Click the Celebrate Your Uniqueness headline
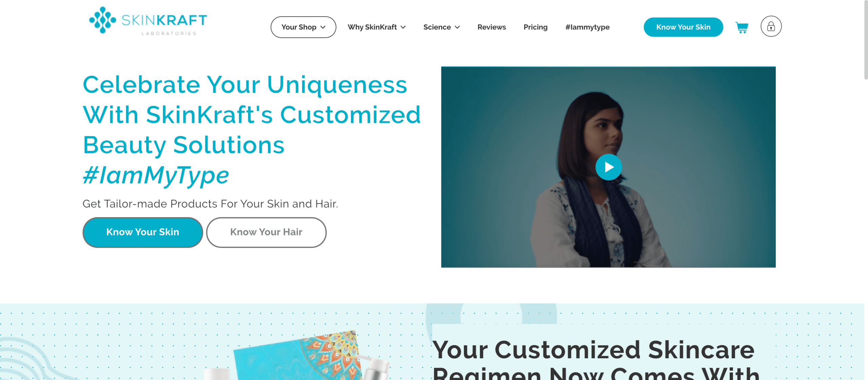Image resolution: width=868 pixels, height=380 pixels. click(x=252, y=115)
